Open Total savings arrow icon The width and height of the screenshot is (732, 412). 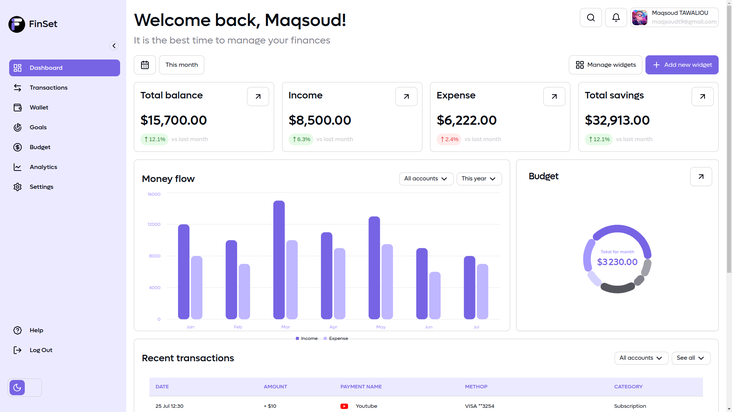(702, 97)
